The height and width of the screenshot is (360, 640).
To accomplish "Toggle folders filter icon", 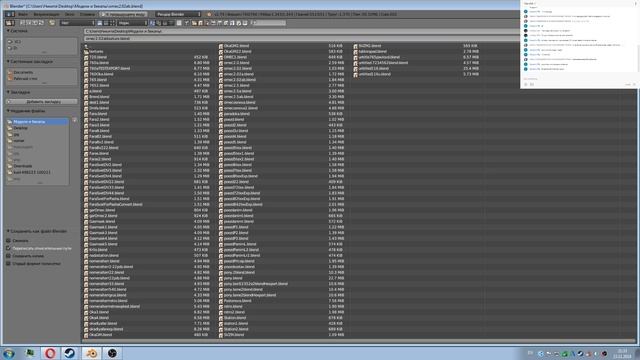I will click(x=194, y=23).
